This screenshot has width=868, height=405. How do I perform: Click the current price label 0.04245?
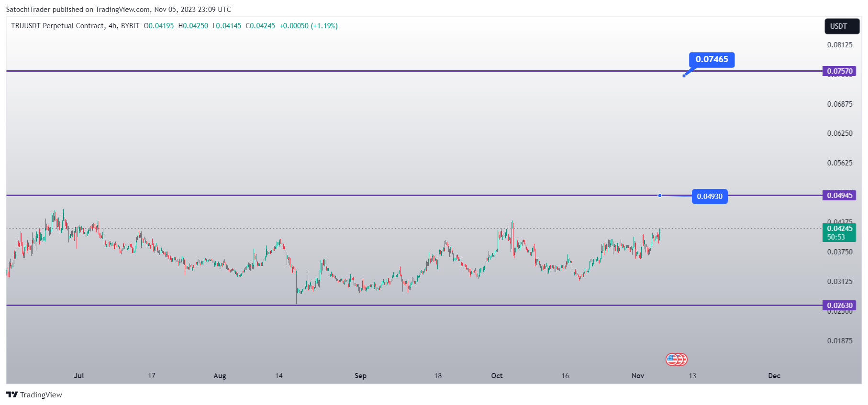point(839,229)
